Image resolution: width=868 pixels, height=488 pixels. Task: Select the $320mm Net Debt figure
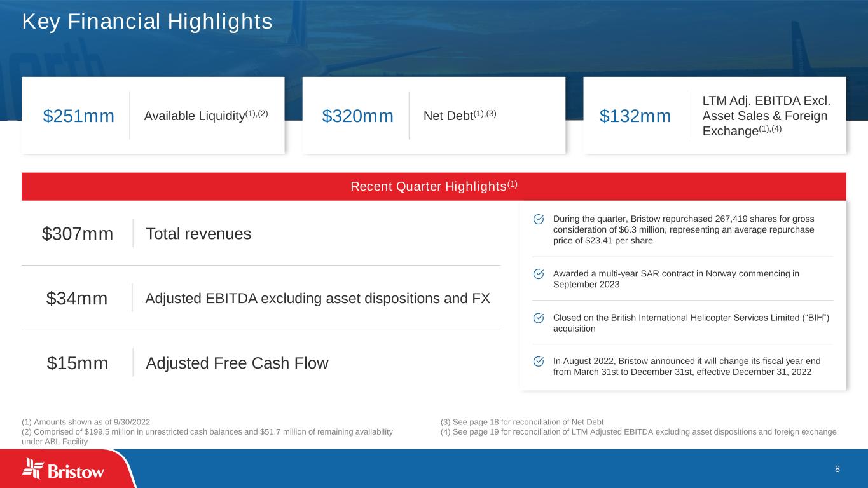(357, 116)
